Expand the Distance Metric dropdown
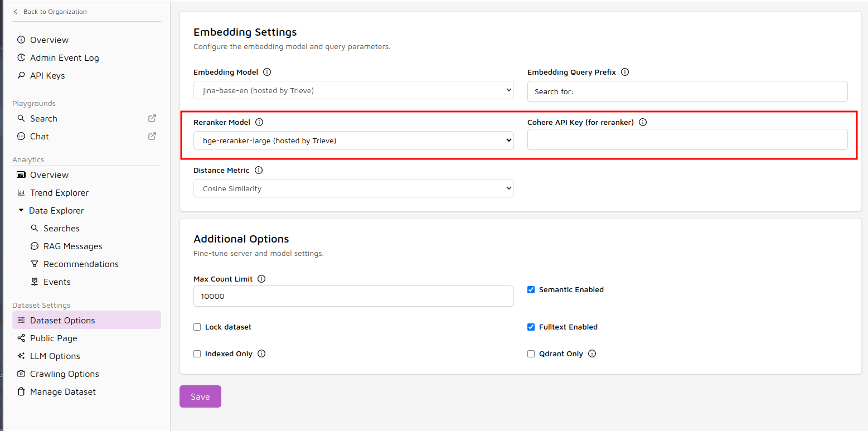 (x=353, y=188)
